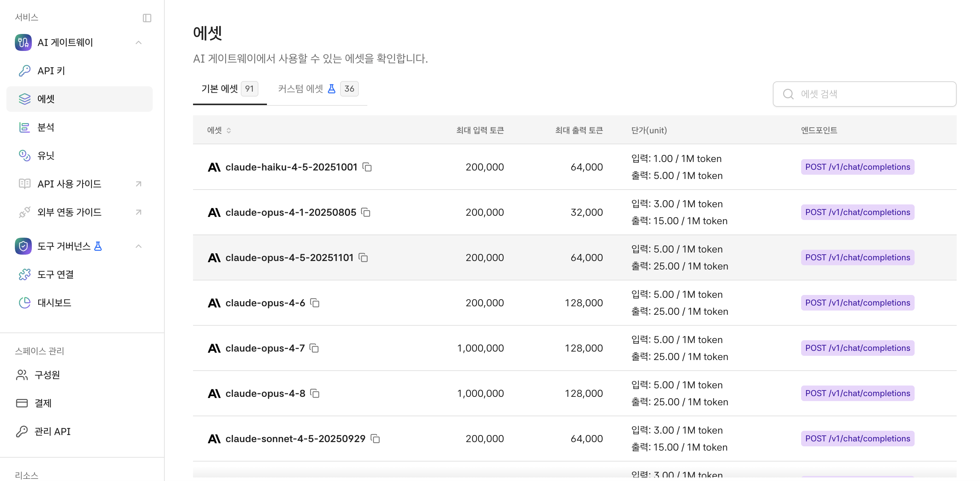Image resolution: width=980 pixels, height=481 pixels.
Task: Click the endpoint badge for claude-opus-4-5-20251101
Action: click(858, 257)
